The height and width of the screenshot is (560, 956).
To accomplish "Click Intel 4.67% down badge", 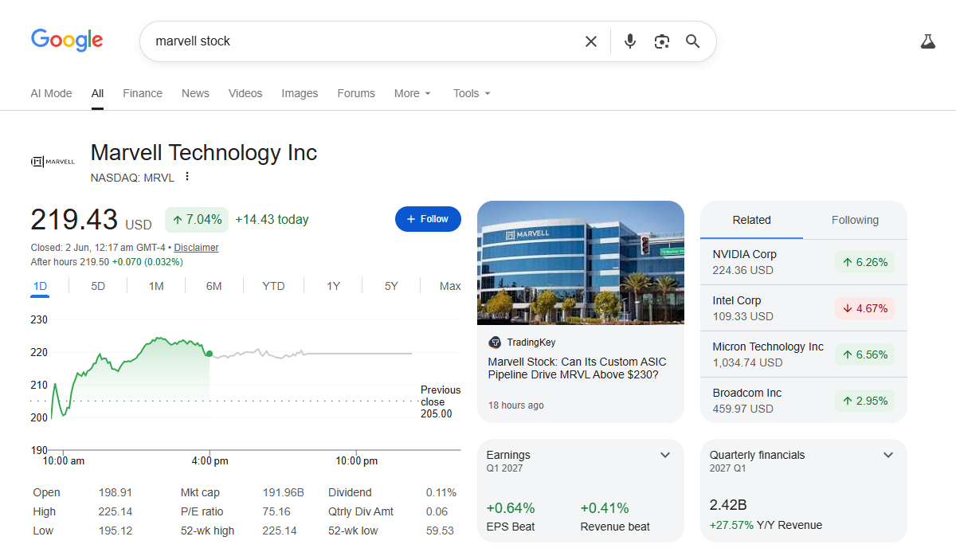I will pyautogui.click(x=864, y=308).
